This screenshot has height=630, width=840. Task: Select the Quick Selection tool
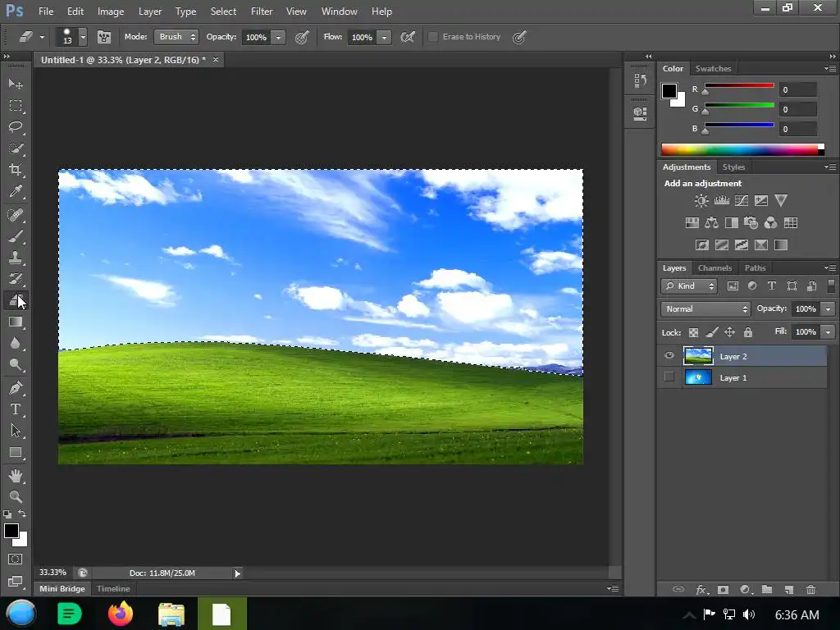(16, 148)
